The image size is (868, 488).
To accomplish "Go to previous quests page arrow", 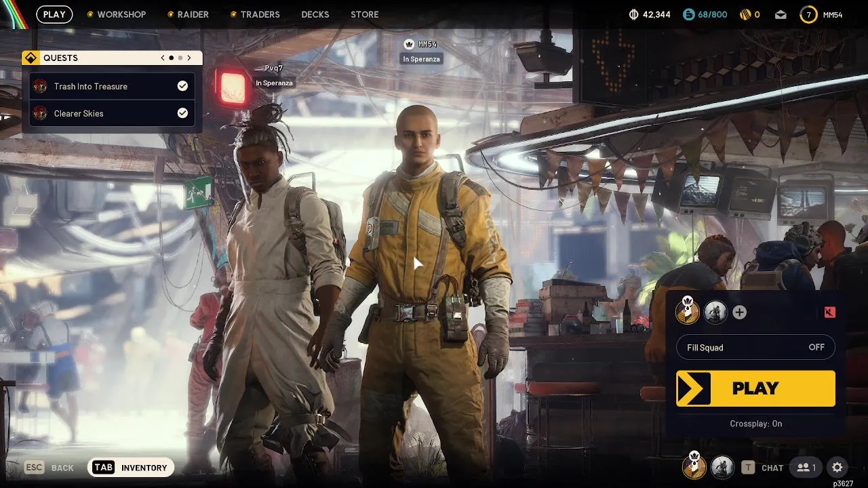I will click(x=163, y=58).
